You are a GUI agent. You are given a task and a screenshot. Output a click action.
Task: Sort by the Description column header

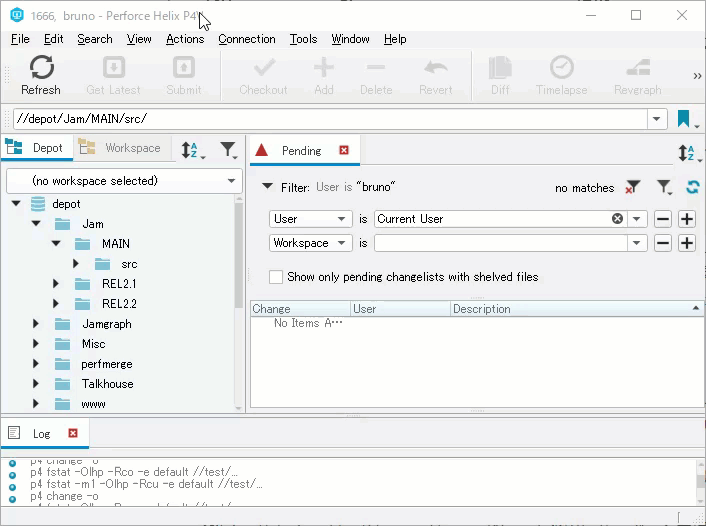point(576,309)
